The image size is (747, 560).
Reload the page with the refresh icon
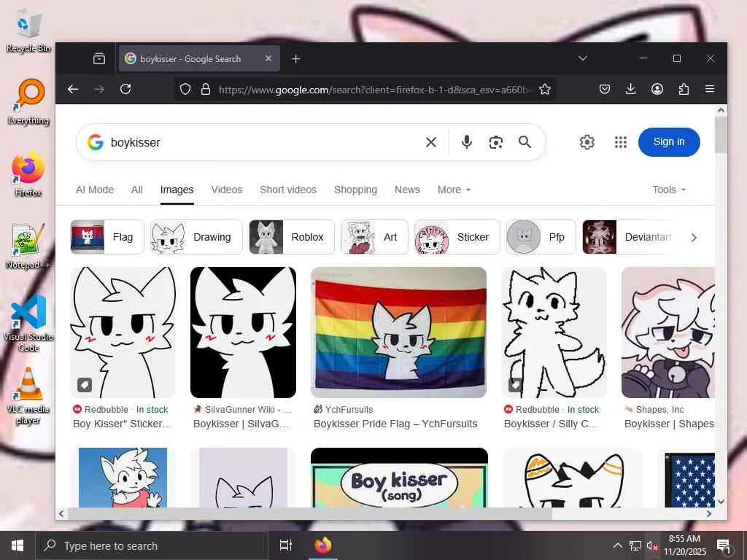(125, 89)
